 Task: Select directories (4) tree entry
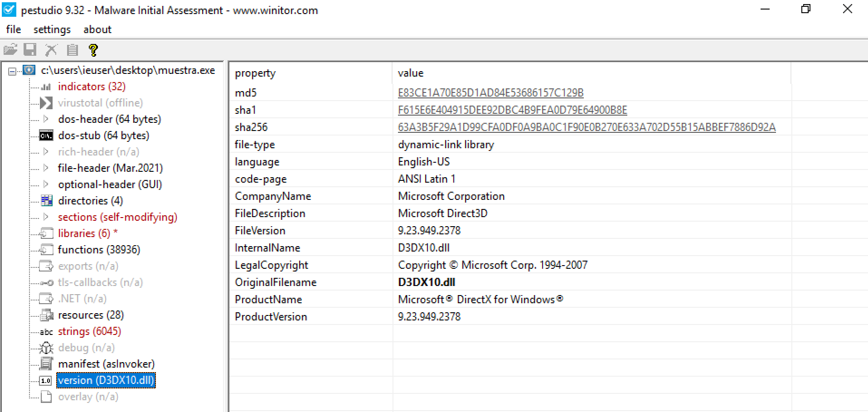(x=90, y=201)
